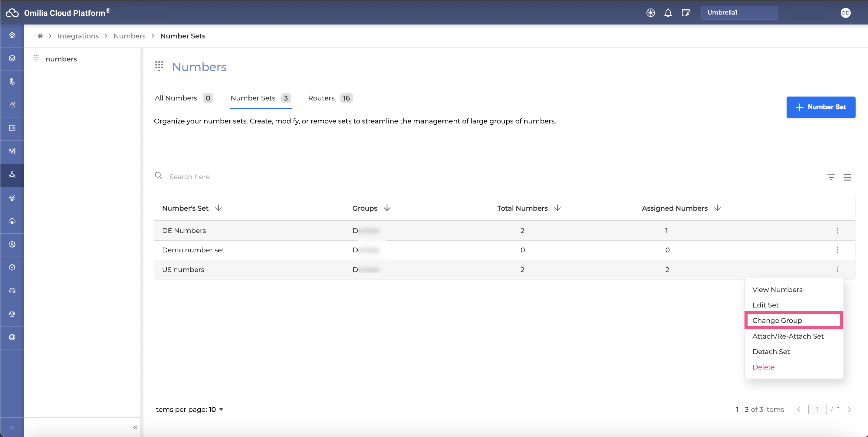Expand items per page dropdown

[220, 410]
